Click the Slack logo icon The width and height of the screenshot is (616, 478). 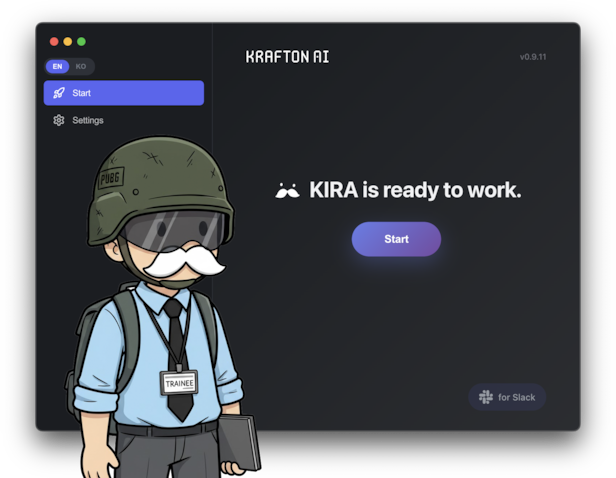(486, 397)
